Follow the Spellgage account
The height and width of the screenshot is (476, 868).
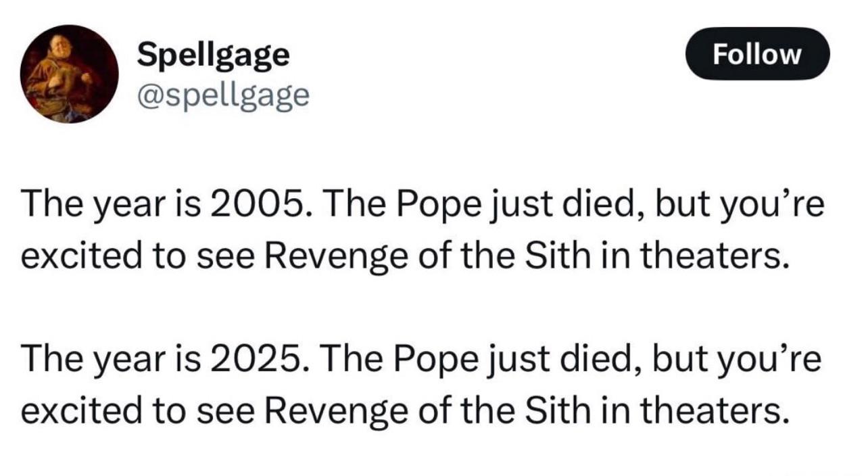pos(757,53)
